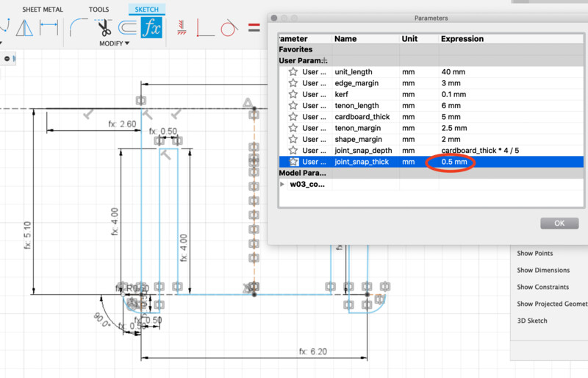
Task: Close the Parameters dialog window
Action: pyautogui.click(x=274, y=18)
